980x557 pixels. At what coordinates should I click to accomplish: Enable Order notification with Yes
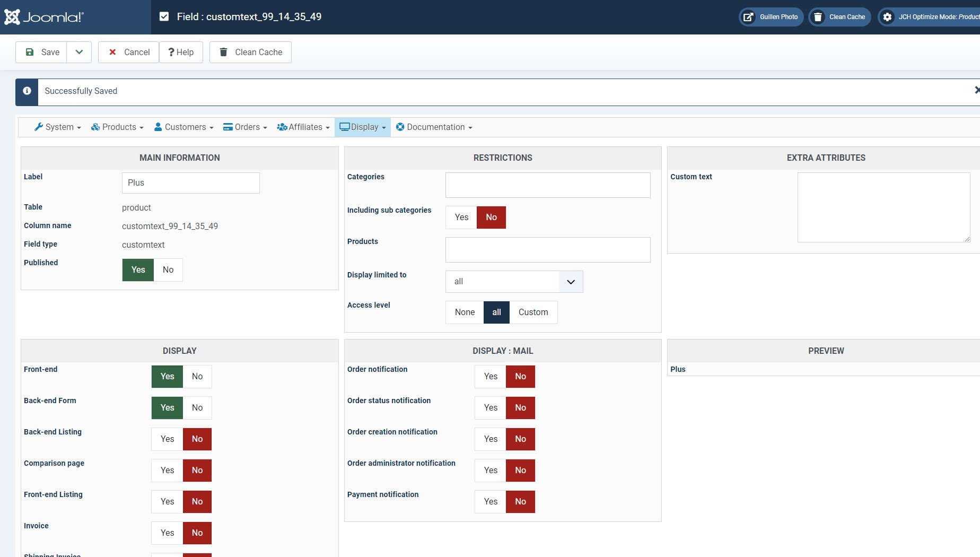(x=491, y=377)
